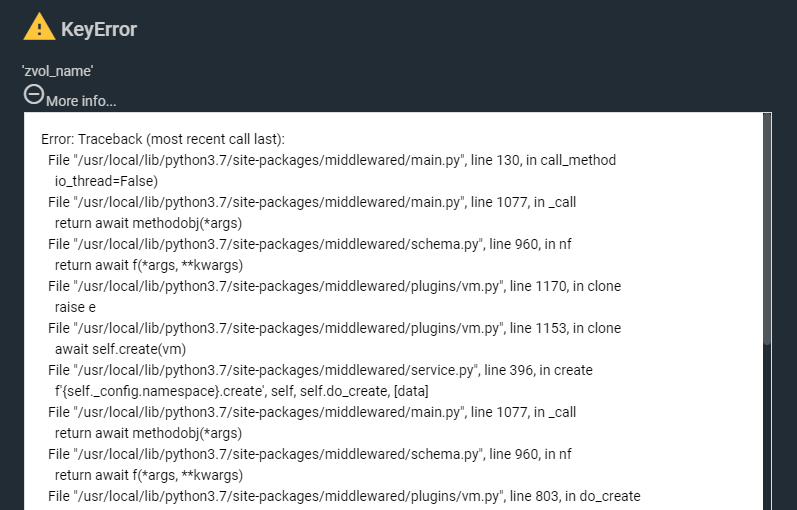Click the yellow warning triangle icon
The height and width of the screenshot is (510, 797).
(x=39, y=26)
